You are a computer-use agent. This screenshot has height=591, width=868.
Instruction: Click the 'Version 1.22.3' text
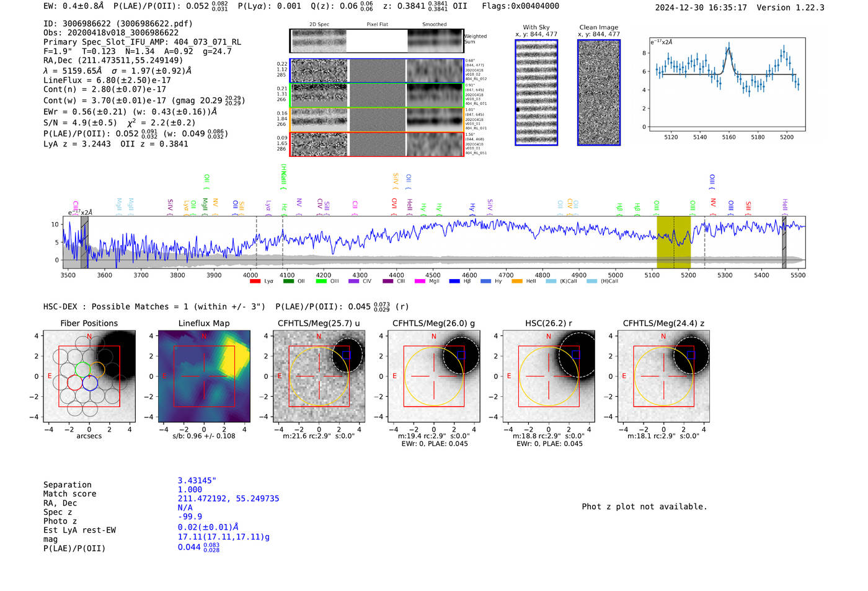790,7
